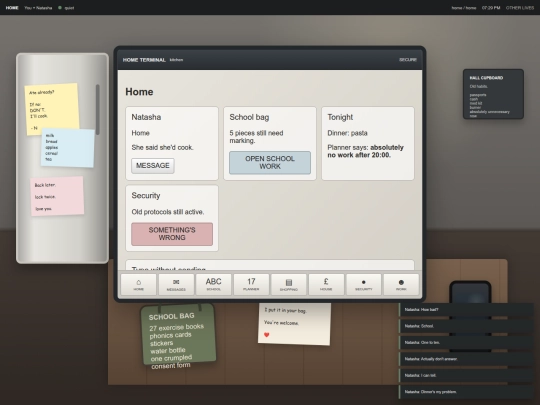Click the Tonight card title
This screenshot has width=540, height=405.
pos(340,117)
